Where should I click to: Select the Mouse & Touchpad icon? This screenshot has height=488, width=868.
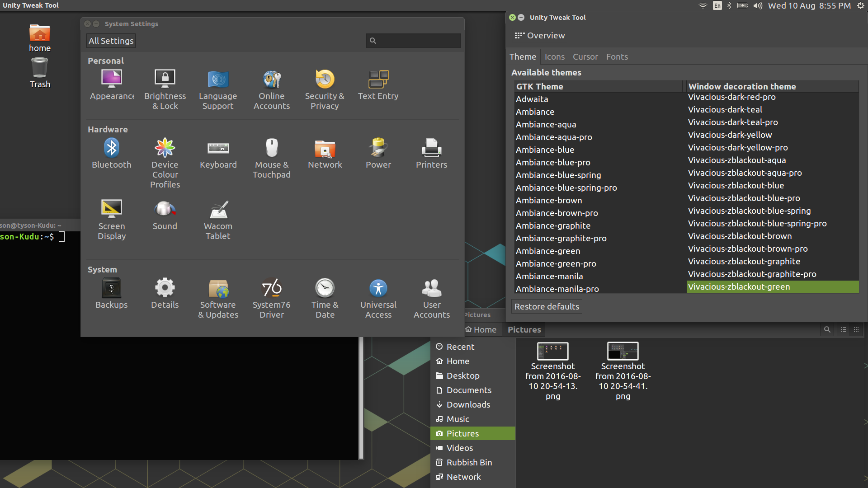(272, 154)
